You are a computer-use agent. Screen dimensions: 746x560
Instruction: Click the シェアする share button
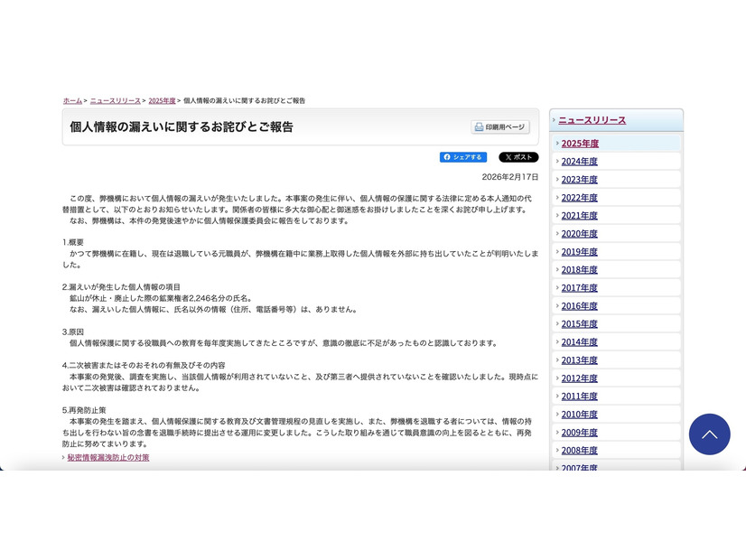pyautogui.click(x=462, y=156)
